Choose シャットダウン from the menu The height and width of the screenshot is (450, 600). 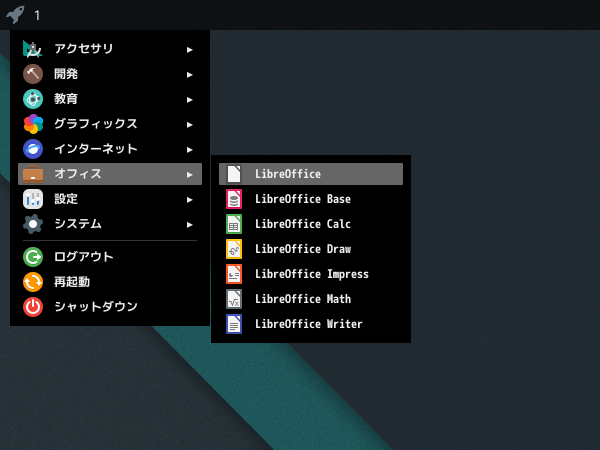click(x=110, y=307)
